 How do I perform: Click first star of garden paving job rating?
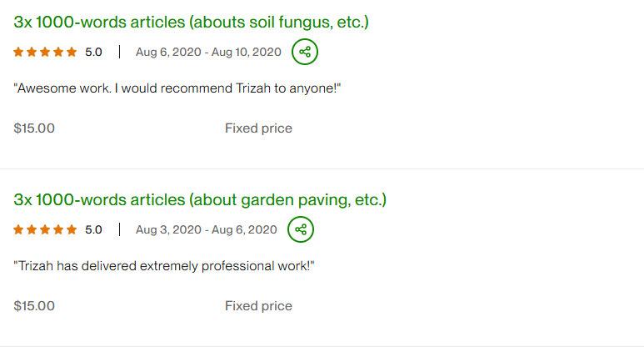click(x=18, y=229)
